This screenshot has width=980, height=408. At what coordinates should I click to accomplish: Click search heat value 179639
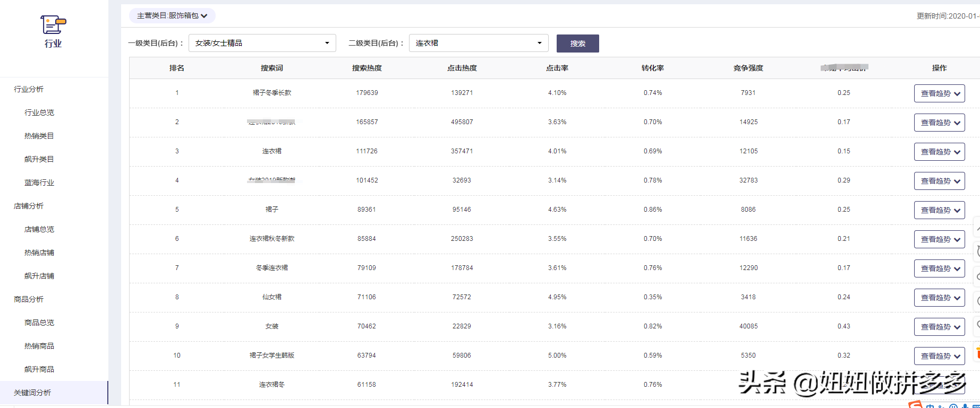point(367,93)
